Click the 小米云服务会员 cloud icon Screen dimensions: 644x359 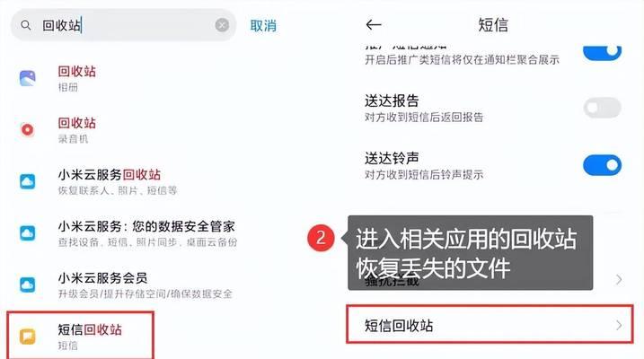(x=28, y=285)
